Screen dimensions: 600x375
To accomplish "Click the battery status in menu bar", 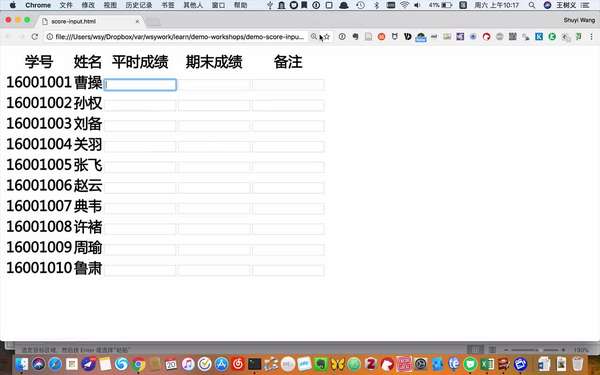I will coord(440,5).
